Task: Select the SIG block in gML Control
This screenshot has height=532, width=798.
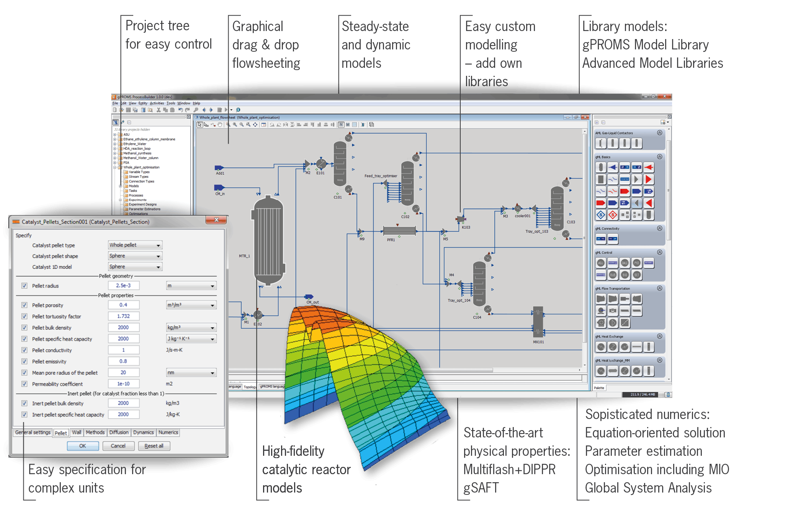Action: 625,275
